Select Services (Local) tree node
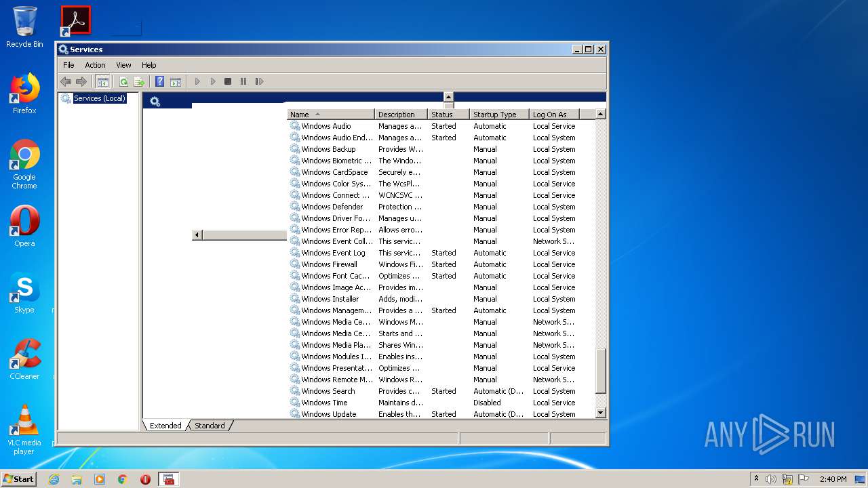Screen dimensions: 868x488 pyautogui.click(x=100, y=98)
